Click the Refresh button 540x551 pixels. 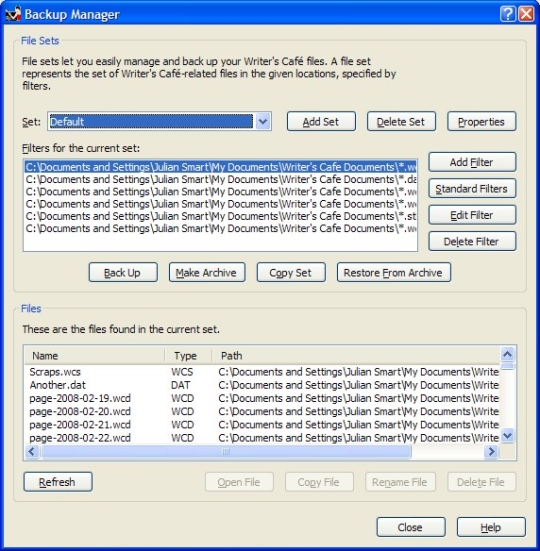click(58, 482)
